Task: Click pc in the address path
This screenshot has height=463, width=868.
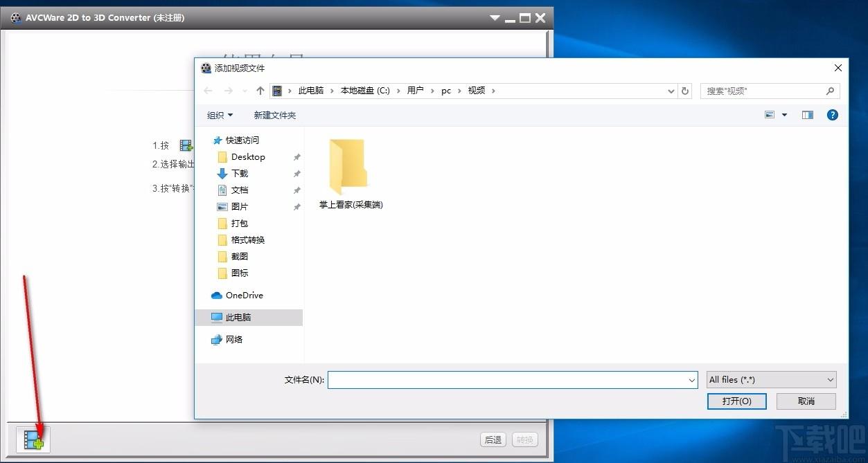Action: tap(446, 91)
